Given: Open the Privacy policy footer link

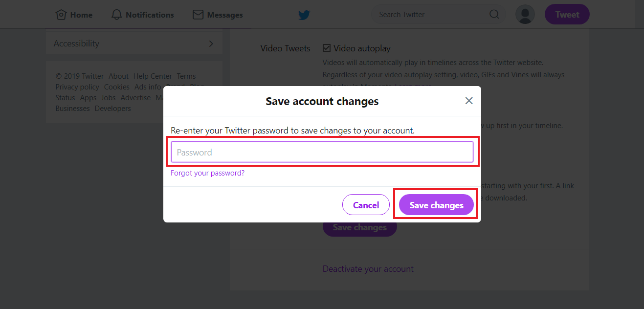Looking at the screenshot, I should (77, 87).
